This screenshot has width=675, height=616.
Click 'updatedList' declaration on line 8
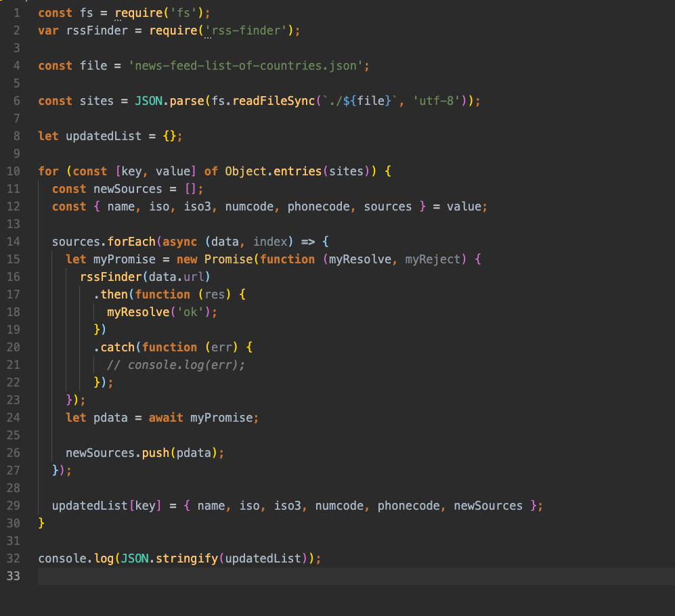[x=104, y=136]
